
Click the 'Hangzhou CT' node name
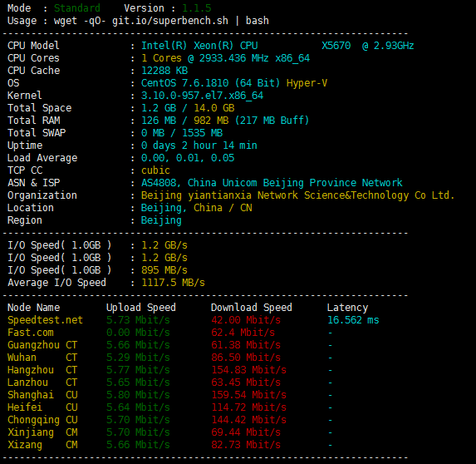pos(42,370)
